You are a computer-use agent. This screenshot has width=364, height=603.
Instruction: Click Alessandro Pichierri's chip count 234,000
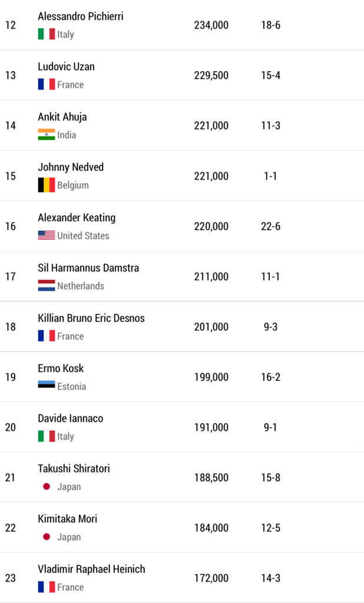point(211,25)
